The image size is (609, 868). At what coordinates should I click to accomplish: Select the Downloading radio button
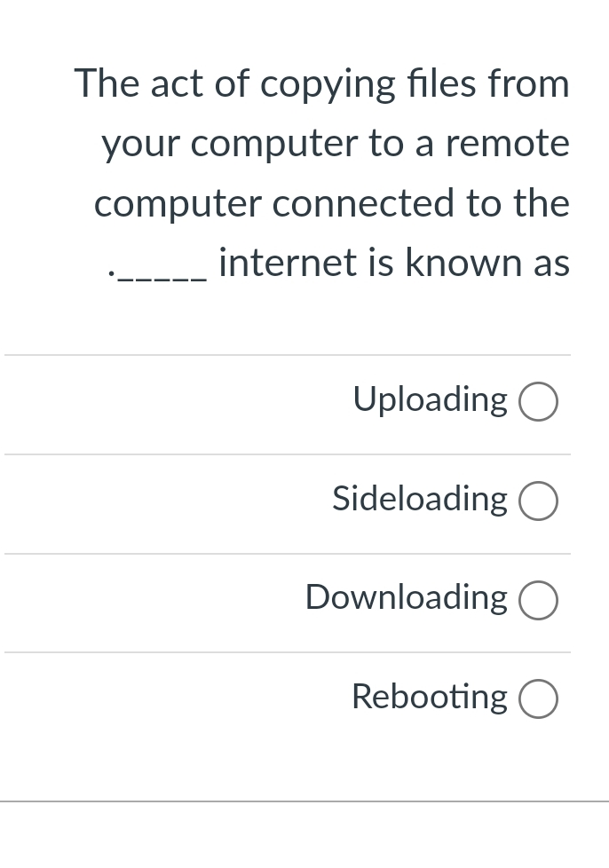click(538, 600)
